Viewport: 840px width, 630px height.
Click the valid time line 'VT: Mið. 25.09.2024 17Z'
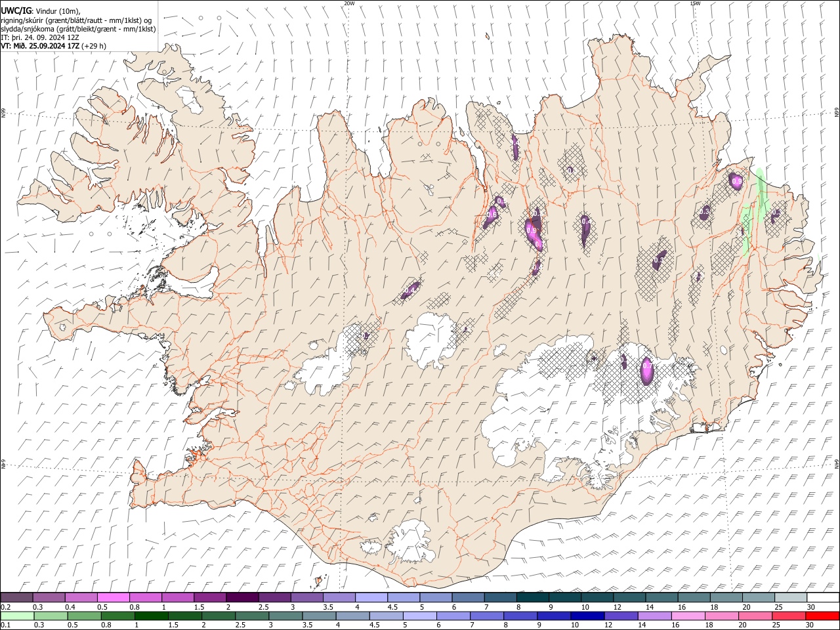[41, 46]
